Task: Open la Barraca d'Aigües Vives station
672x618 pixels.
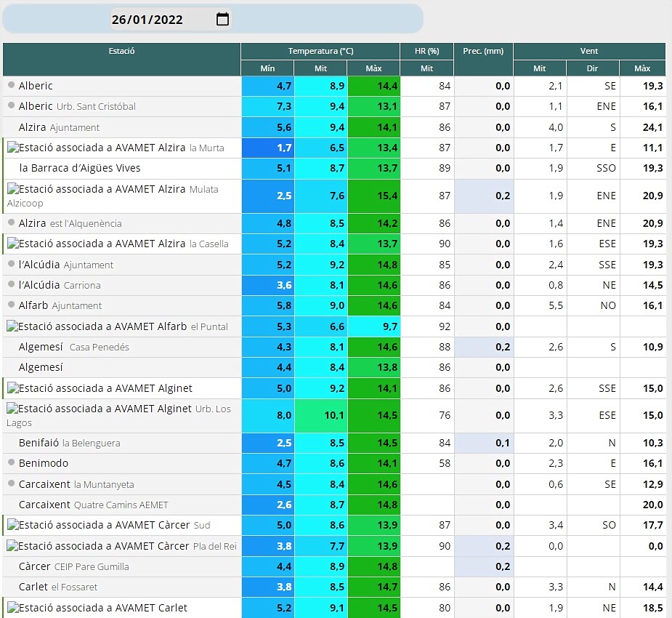Action: pyautogui.click(x=80, y=168)
